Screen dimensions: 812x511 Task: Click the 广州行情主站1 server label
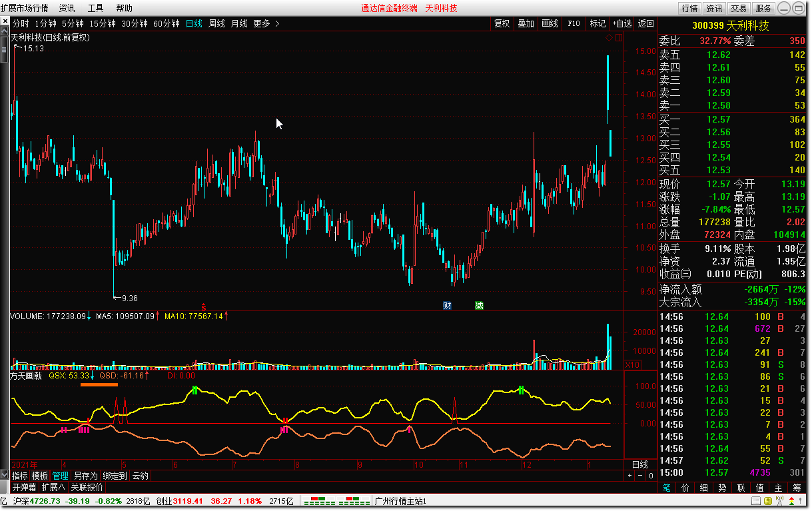[x=400, y=501]
